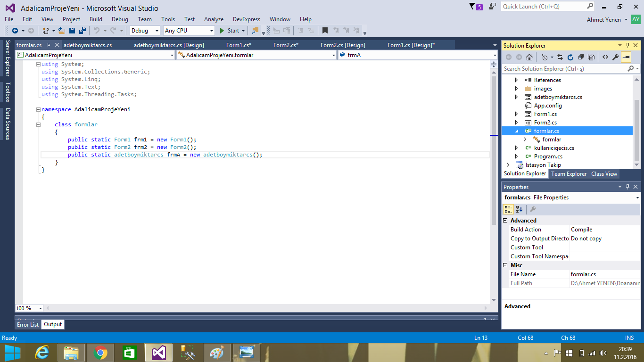Open the DevExpress menu

pyautogui.click(x=246, y=19)
